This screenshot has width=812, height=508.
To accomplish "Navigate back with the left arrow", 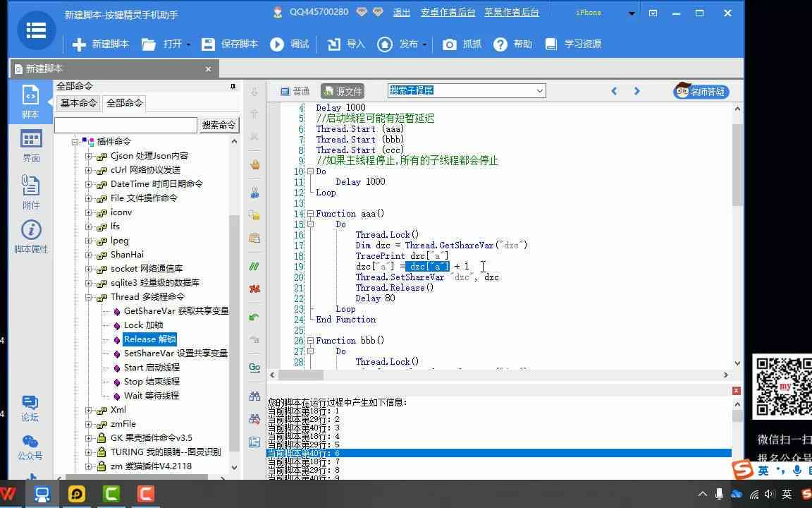I will click(614, 91).
